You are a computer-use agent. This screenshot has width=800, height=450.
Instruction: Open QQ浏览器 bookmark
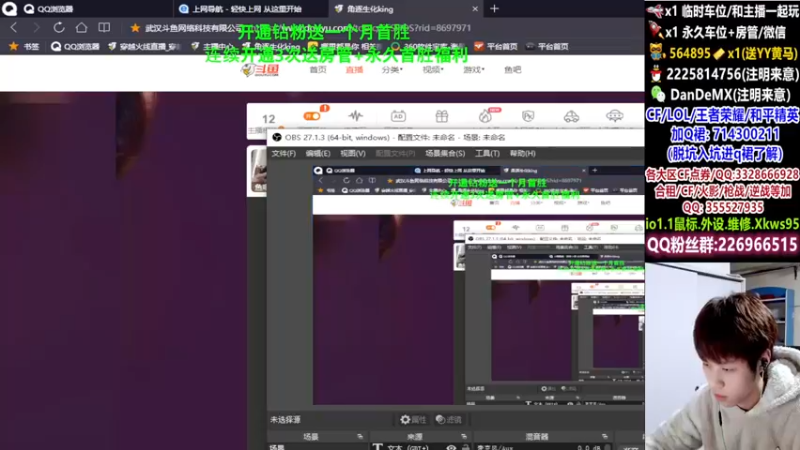[x=76, y=46]
